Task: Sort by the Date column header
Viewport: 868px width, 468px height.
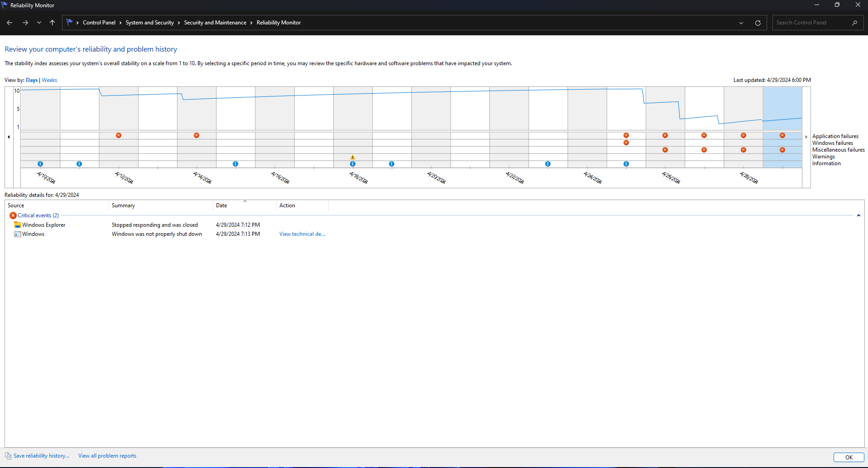Action: pos(245,205)
